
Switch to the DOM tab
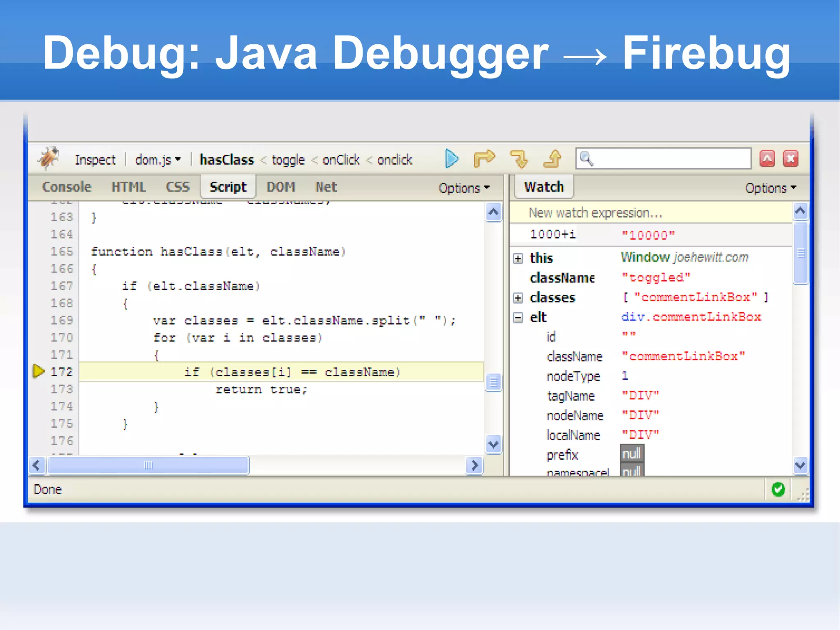(x=281, y=187)
